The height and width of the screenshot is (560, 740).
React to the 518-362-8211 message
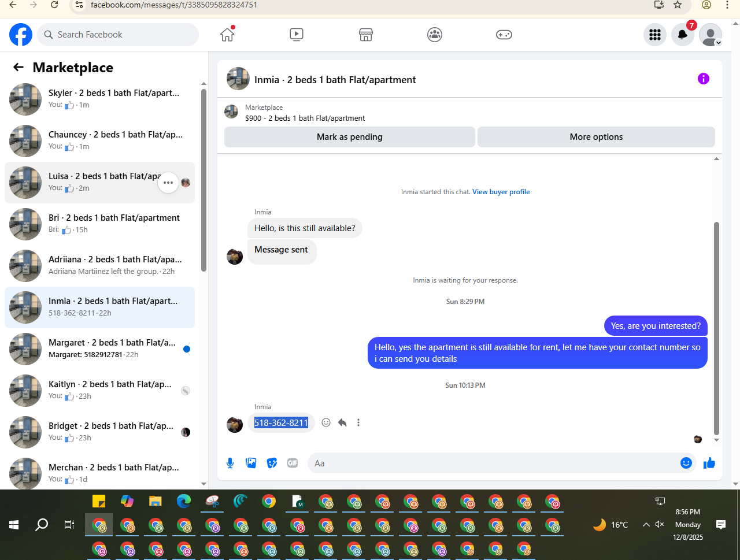[326, 422]
